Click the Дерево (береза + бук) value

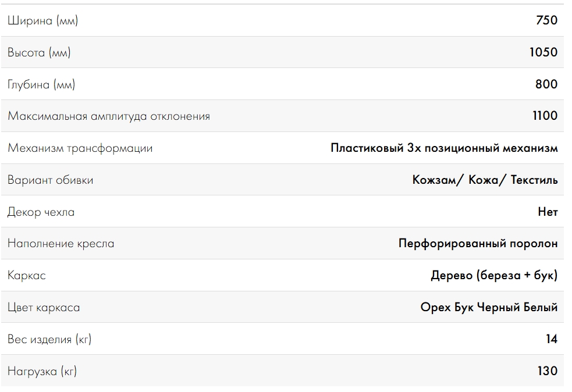click(x=494, y=275)
